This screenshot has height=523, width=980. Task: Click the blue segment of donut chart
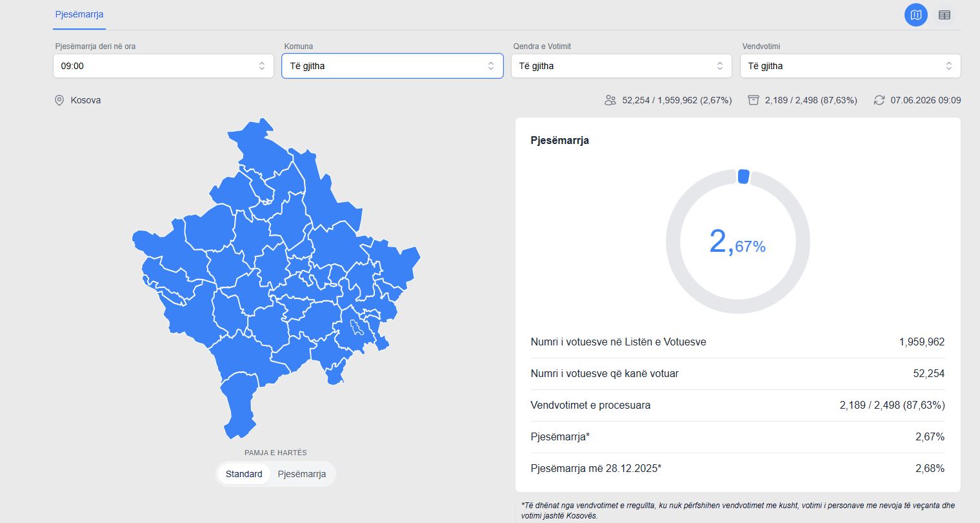click(x=743, y=176)
